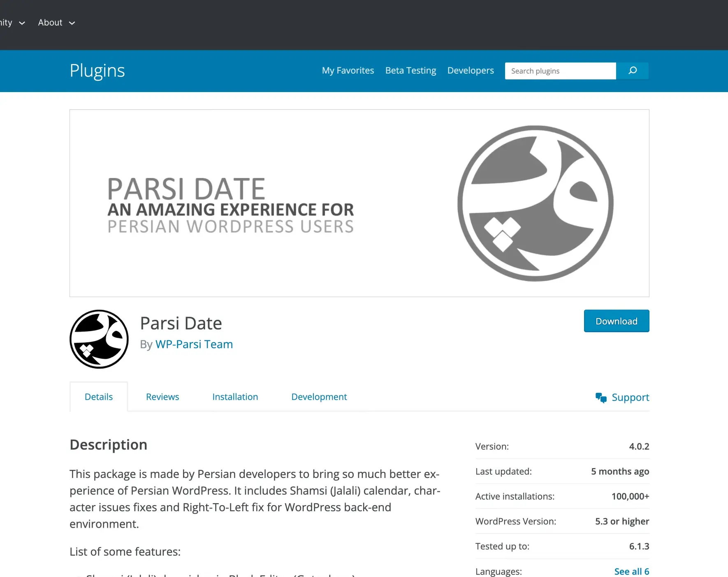Expand the About menu chevron

(72, 23)
